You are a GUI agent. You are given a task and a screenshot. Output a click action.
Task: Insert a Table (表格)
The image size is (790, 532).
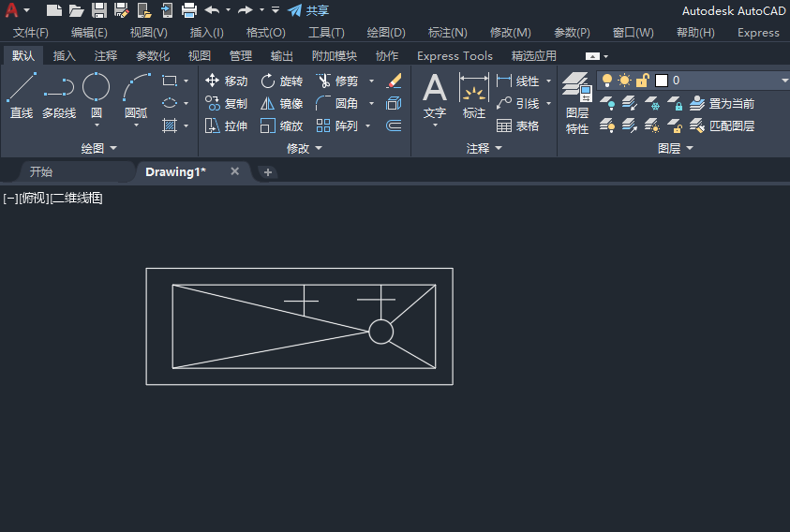(517, 126)
